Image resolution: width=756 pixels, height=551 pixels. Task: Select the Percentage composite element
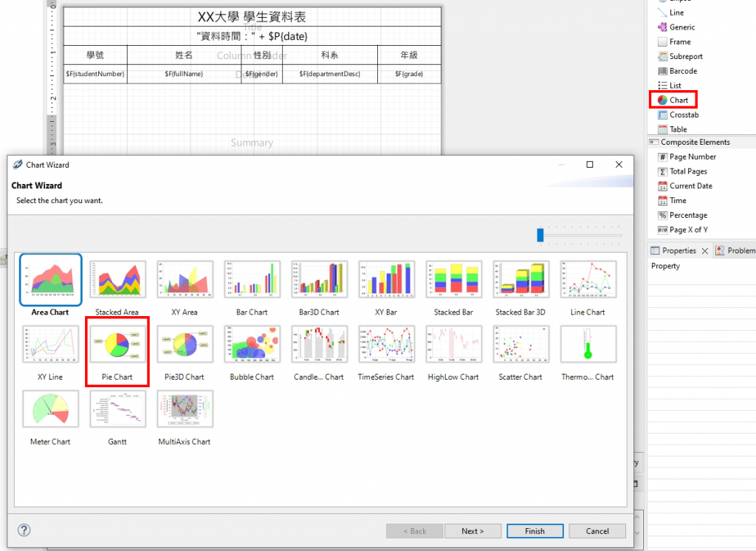tap(683, 215)
